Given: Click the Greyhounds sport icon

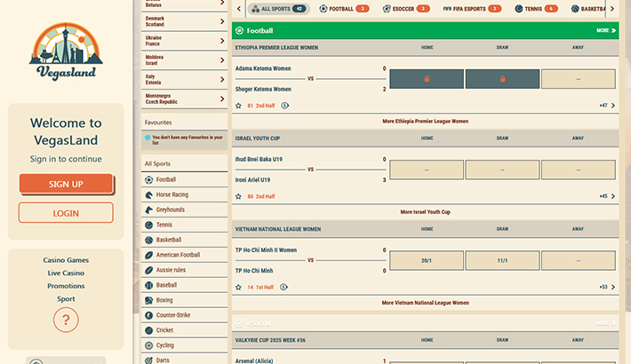Looking at the screenshot, I should coord(148,210).
